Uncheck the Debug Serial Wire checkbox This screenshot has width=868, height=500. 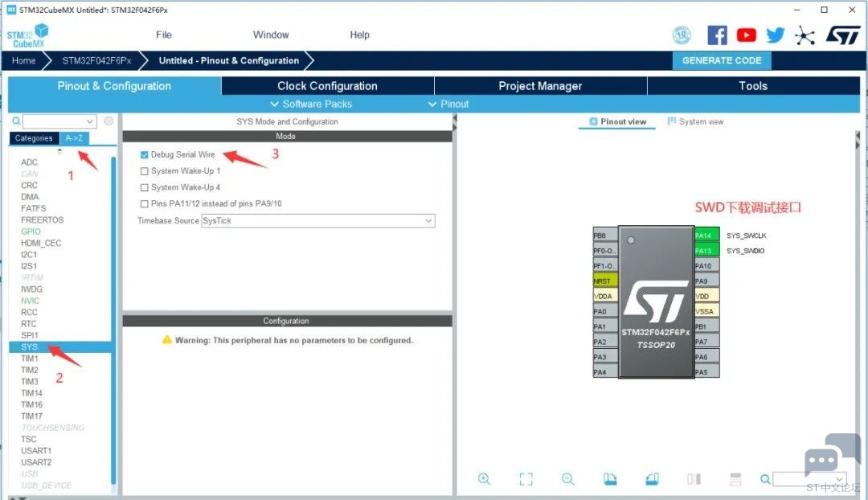point(145,154)
